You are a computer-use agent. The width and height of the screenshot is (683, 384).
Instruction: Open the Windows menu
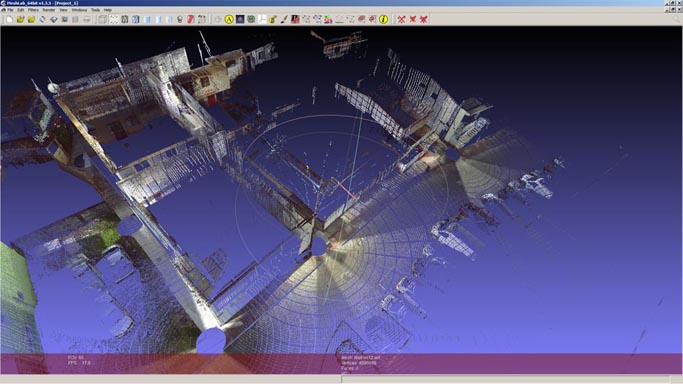pos(79,10)
